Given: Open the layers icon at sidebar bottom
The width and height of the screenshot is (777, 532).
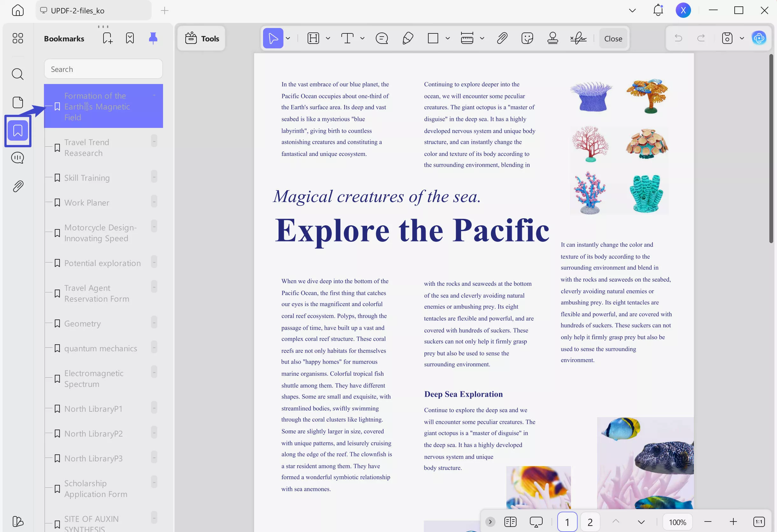Looking at the screenshot, I should [18, 521].
